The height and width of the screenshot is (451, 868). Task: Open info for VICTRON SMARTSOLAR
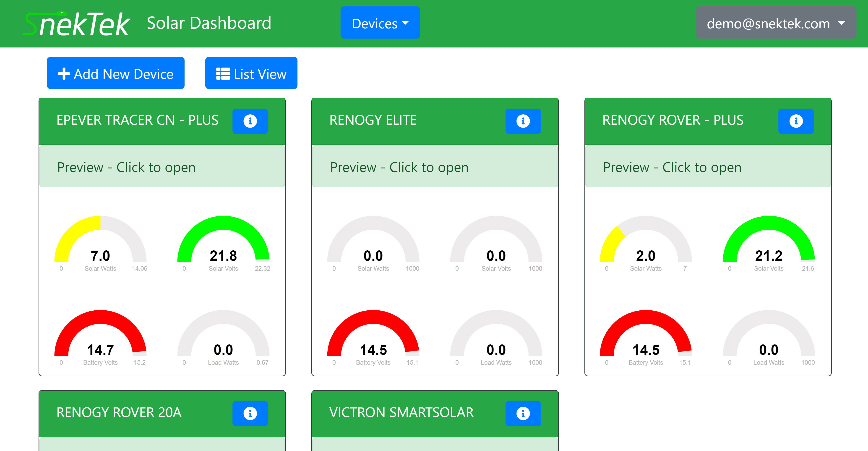tap(523, 413)
